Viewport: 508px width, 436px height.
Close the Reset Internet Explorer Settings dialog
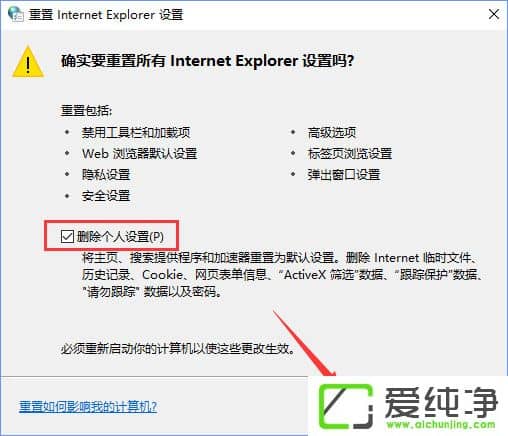(494, 14)
